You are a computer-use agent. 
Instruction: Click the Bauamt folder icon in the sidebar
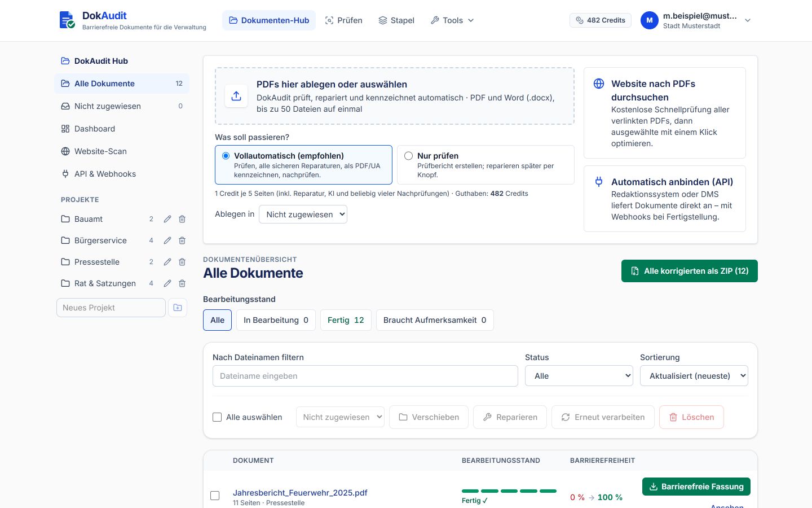click(65, 219)
